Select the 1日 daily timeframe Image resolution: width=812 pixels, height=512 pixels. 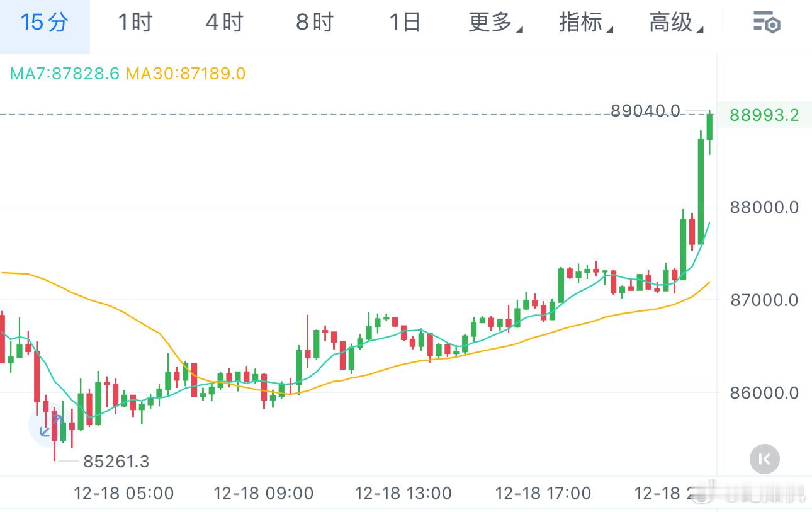(404, 23)
